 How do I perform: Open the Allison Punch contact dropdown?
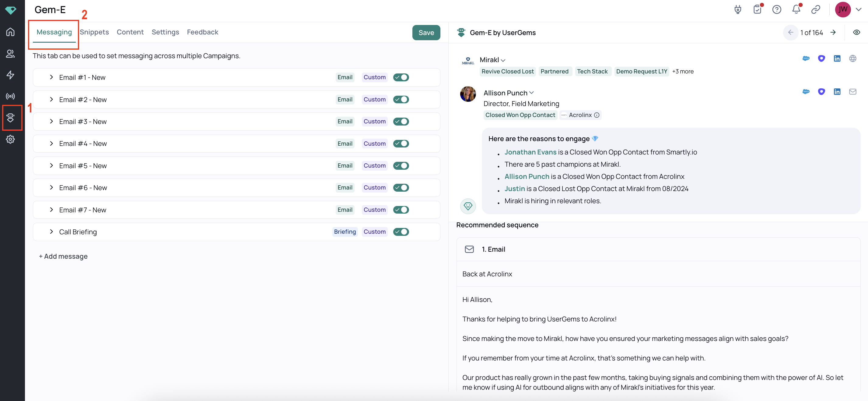point(531,93)
